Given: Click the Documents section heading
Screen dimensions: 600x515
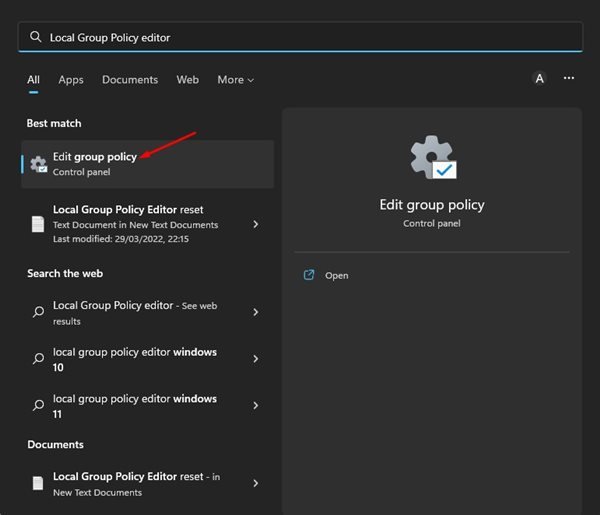Looking at the screenshot, I should pos(55,444).
